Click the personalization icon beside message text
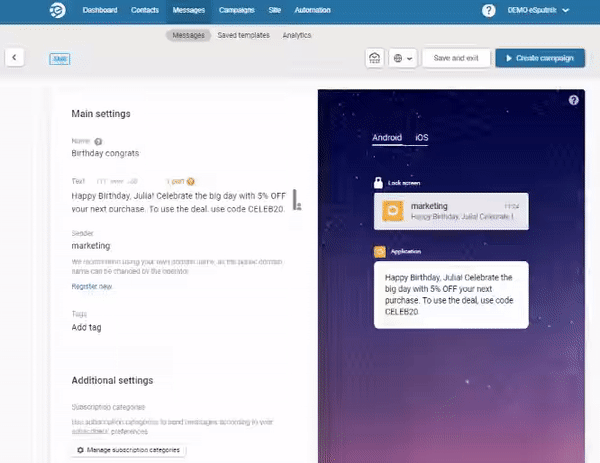Viewport: 600px width, 463px height. [297, 201]
